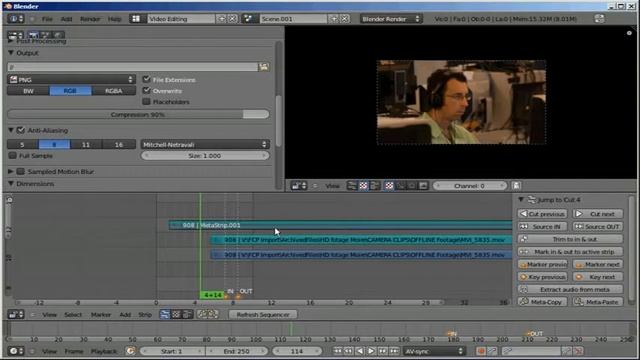
Task: Toggle preview range clock icon
Action: 130,351
